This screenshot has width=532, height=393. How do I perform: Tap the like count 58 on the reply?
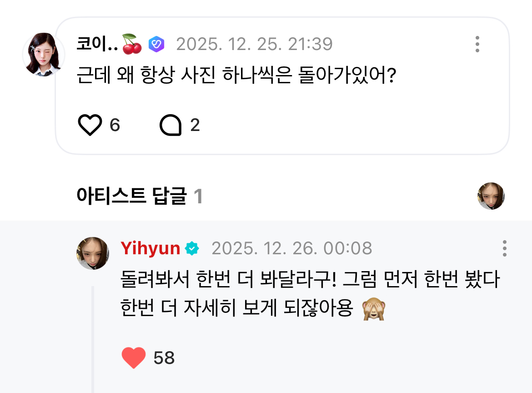coord(164,358)
